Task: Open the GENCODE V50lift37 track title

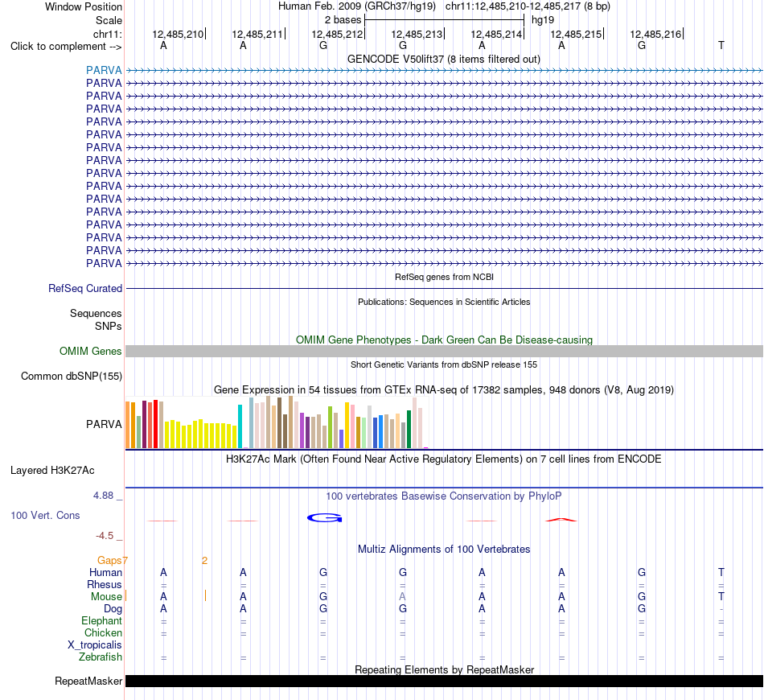Action: point(443,59)
